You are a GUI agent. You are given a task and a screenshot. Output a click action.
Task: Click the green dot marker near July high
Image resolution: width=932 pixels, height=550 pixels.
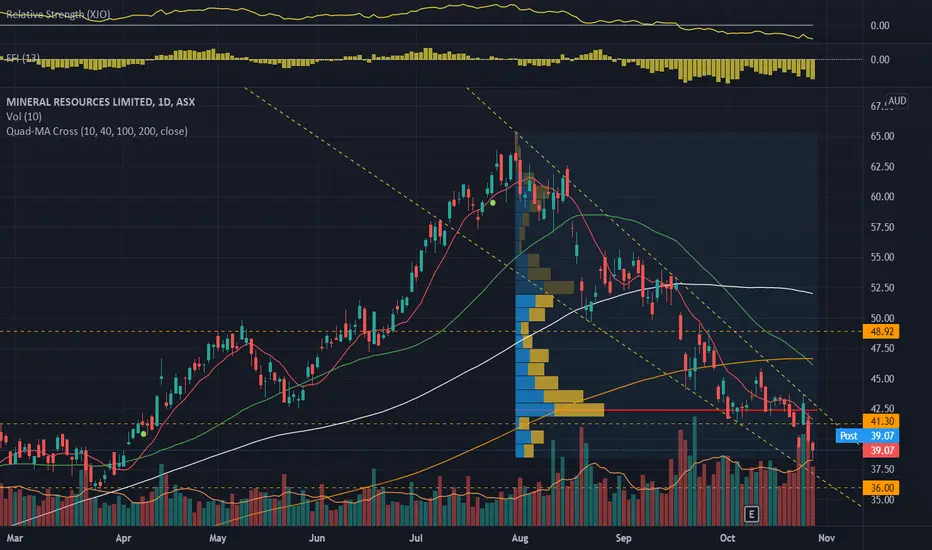tap(493, 203)
